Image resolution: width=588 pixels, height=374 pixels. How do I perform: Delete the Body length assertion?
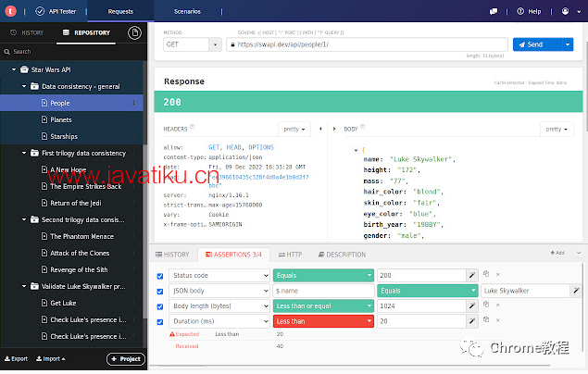496,305
